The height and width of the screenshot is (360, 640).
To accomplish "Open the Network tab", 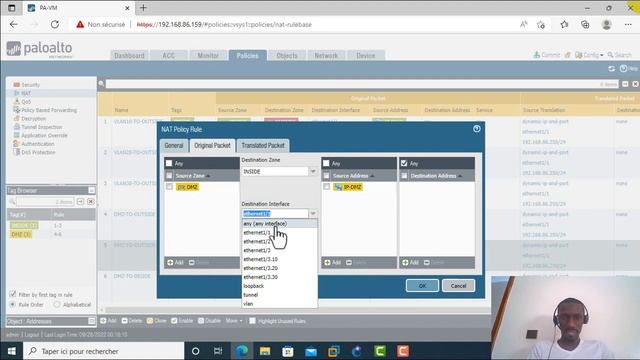I will (326, 56).
